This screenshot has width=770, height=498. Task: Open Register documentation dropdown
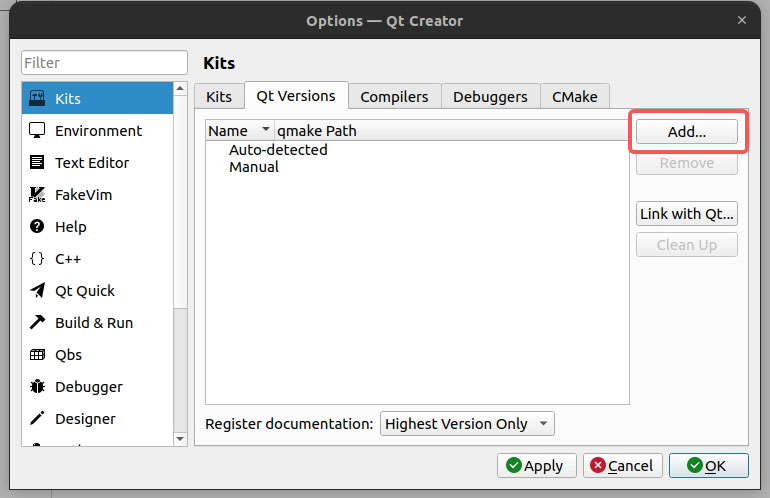467,423
